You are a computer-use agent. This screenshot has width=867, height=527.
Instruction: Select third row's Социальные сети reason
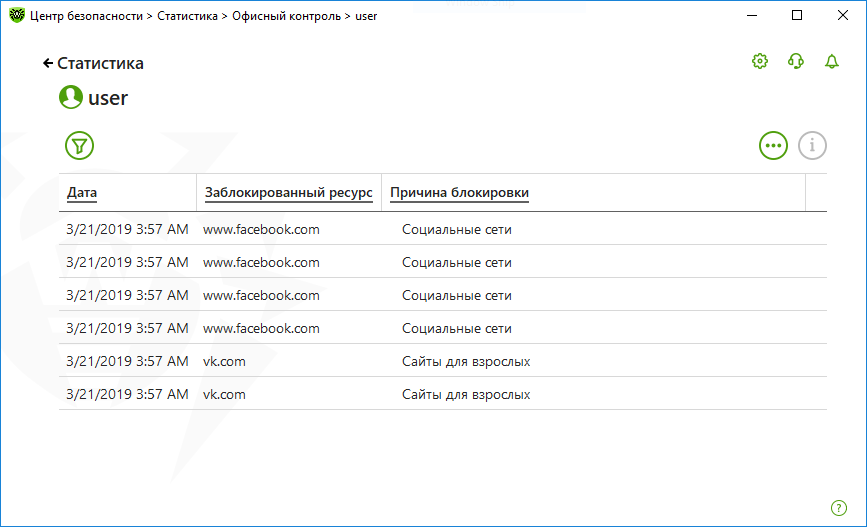(x=457, y=295)
